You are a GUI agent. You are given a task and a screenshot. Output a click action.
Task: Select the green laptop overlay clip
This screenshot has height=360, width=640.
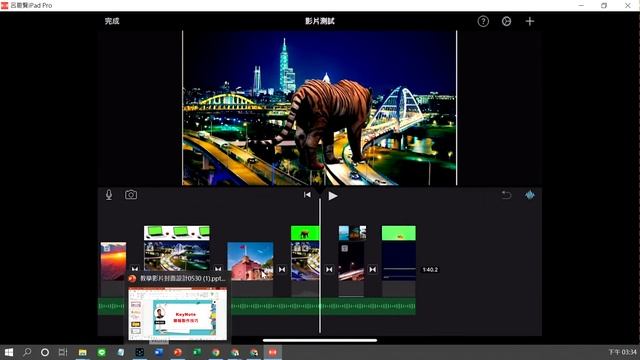pyautogui.click(x=177, y=233)
